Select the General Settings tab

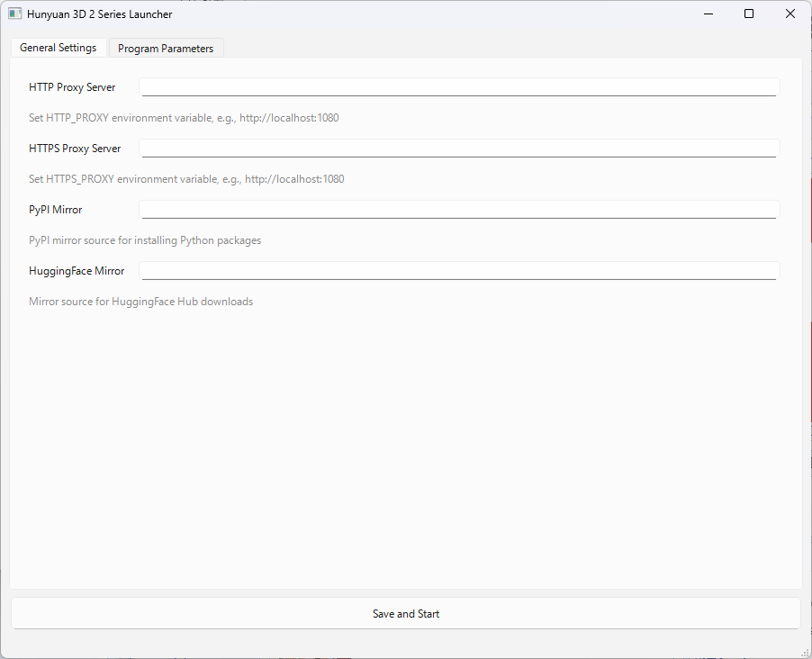[59, 48]
